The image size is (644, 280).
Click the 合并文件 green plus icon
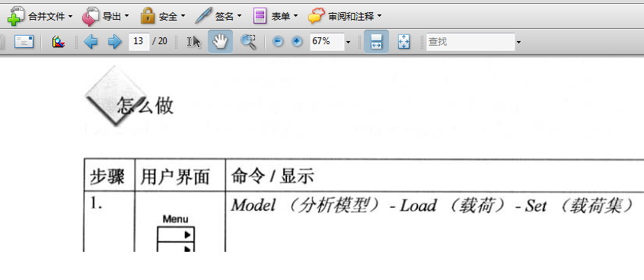17,17
